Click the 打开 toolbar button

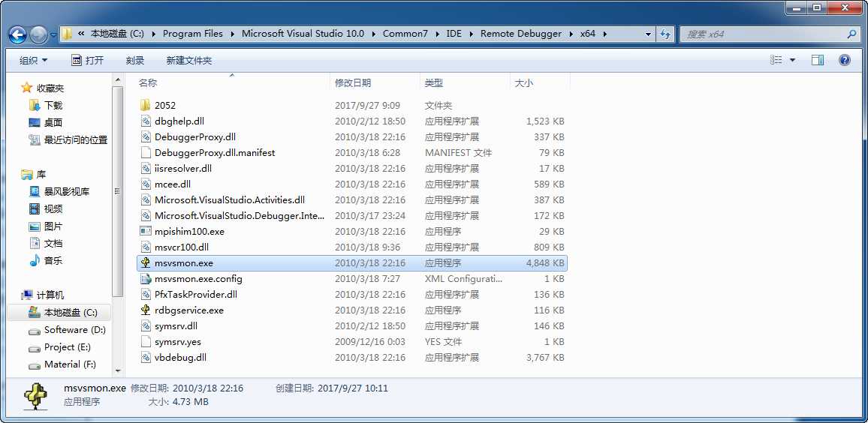[87, 60]
